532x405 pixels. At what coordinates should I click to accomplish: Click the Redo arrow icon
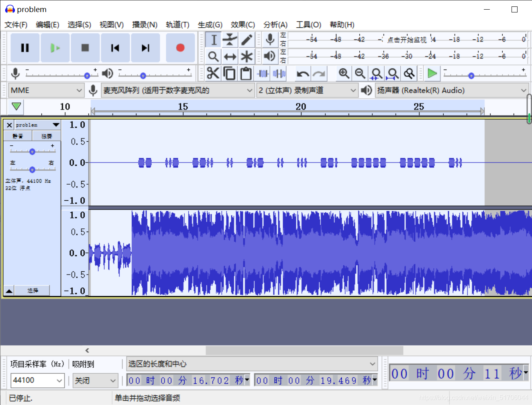tap(319, 73)
